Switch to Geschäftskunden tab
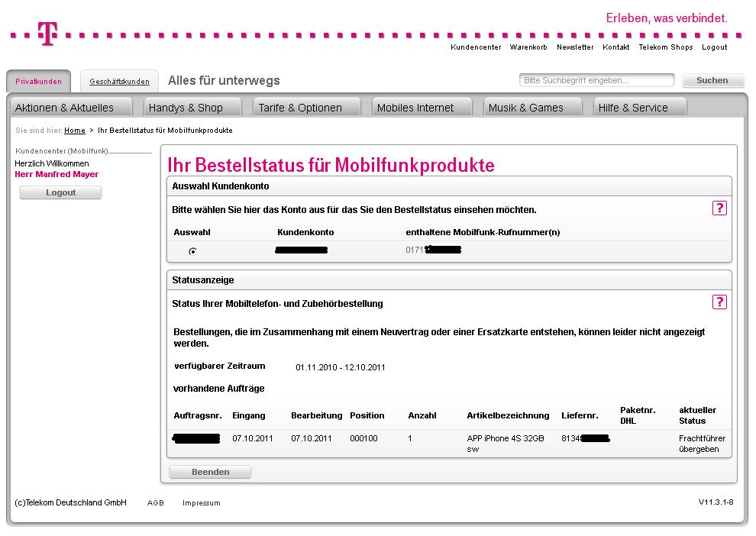 click(119, 82)
